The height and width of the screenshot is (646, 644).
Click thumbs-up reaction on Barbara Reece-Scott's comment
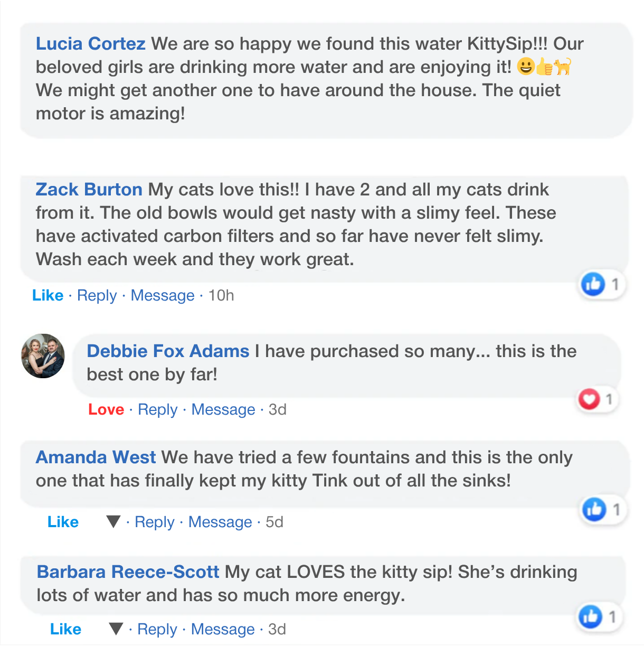click(x=590, y=617)
